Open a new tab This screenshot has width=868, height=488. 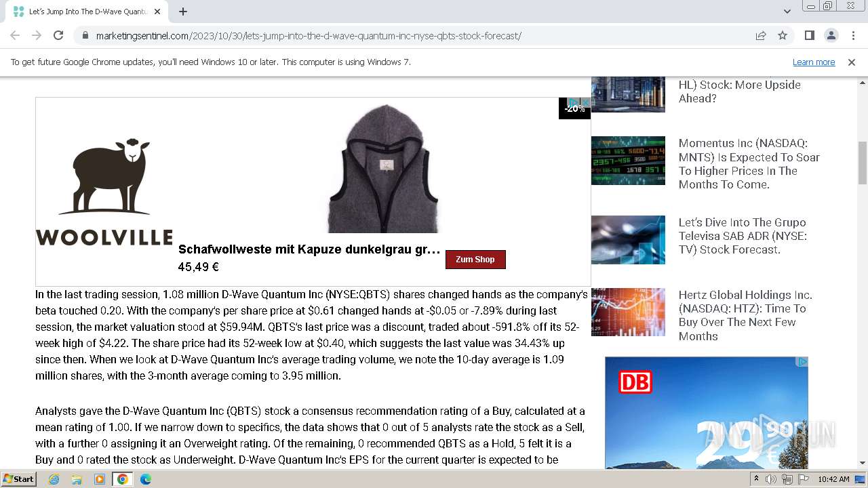(x=183, y=12)
